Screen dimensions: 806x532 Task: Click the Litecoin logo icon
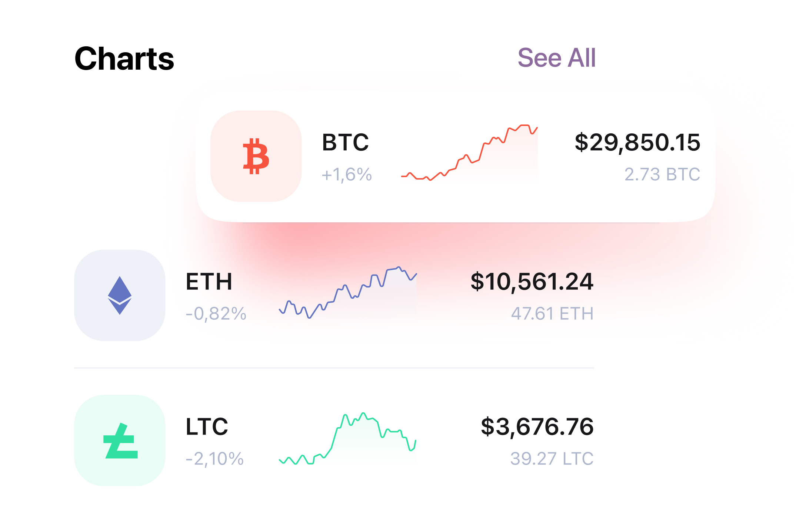(120, 440)
